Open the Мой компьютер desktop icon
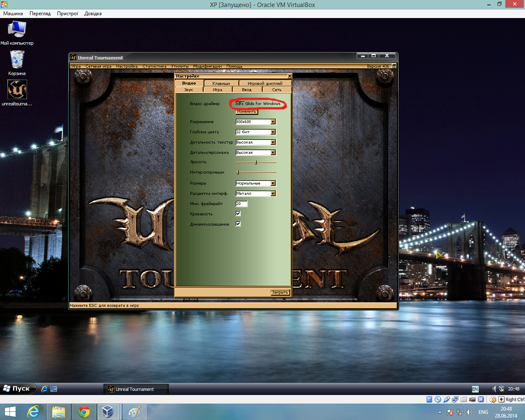This screenshot has width=525, height=420. (17, 32)
